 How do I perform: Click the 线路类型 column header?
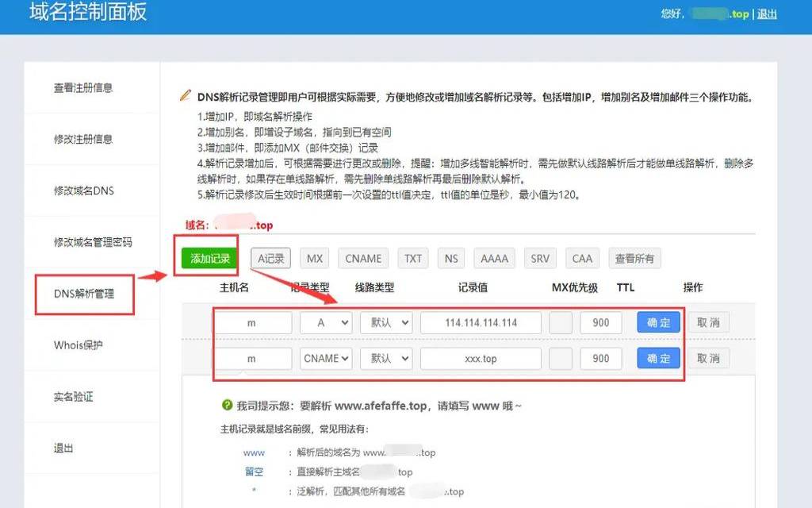[x=374, y=287]
